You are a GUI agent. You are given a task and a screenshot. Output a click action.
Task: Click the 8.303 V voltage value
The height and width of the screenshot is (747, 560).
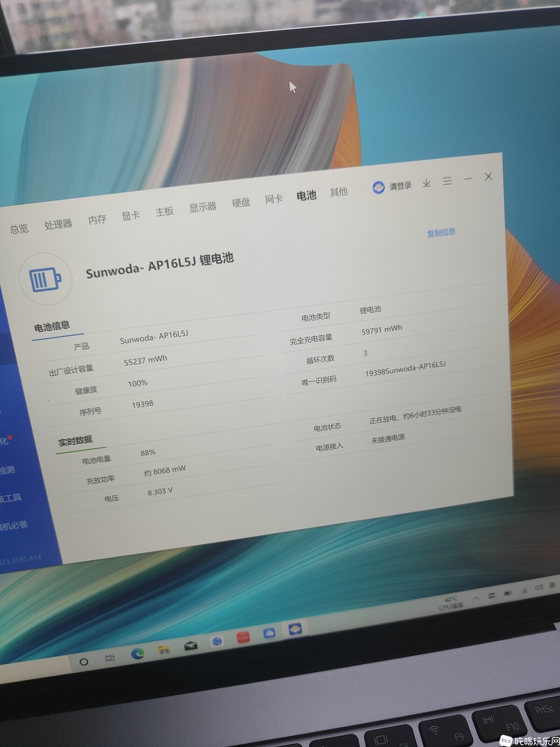[x=160, y=492]
